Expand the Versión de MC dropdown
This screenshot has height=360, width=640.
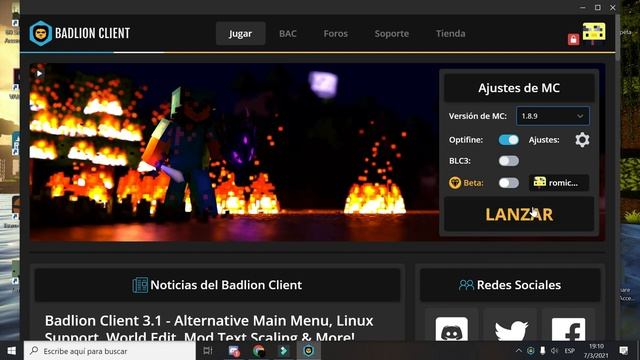point(553,116)
